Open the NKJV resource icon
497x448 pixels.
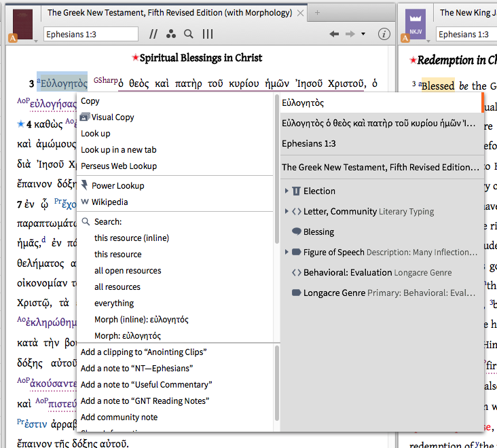[416, 24]
